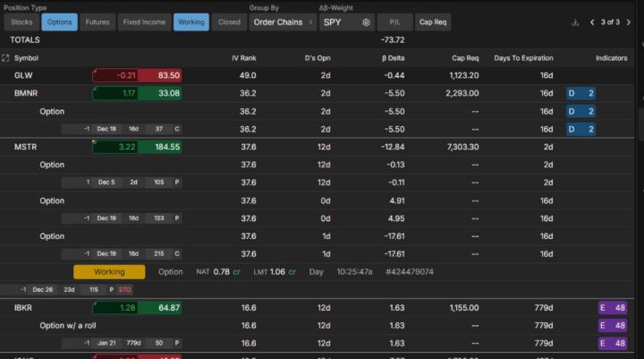Switch to the P/L view tab

click(x=394, y=21)
